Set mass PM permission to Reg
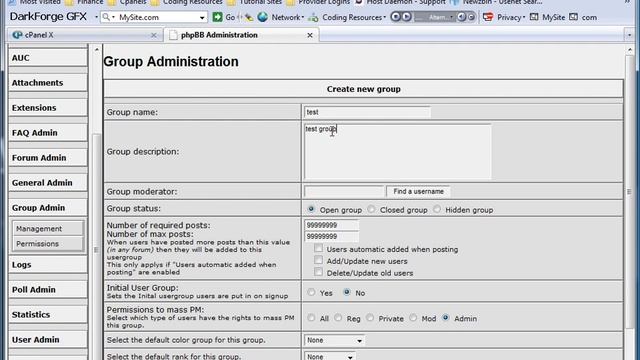Screen dimensions: 640x360 pos(338,318)
